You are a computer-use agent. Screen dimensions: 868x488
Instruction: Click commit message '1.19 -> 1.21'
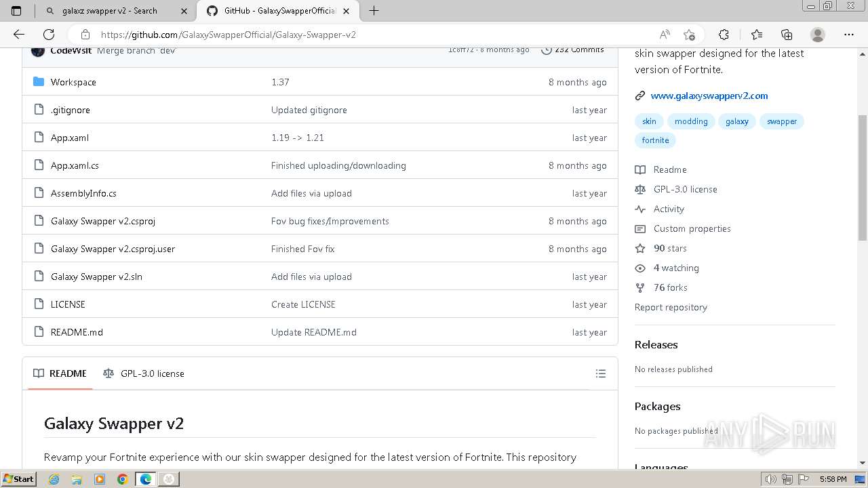[x=298, y=138]
